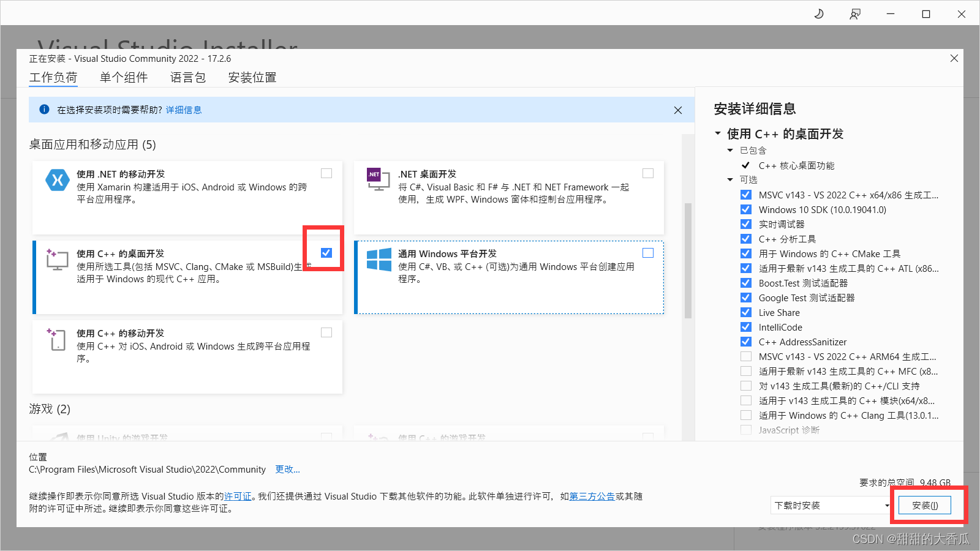Check C++ MFC for v143 build tools
This screenshot has width=980, height=551.
point(746,371)
